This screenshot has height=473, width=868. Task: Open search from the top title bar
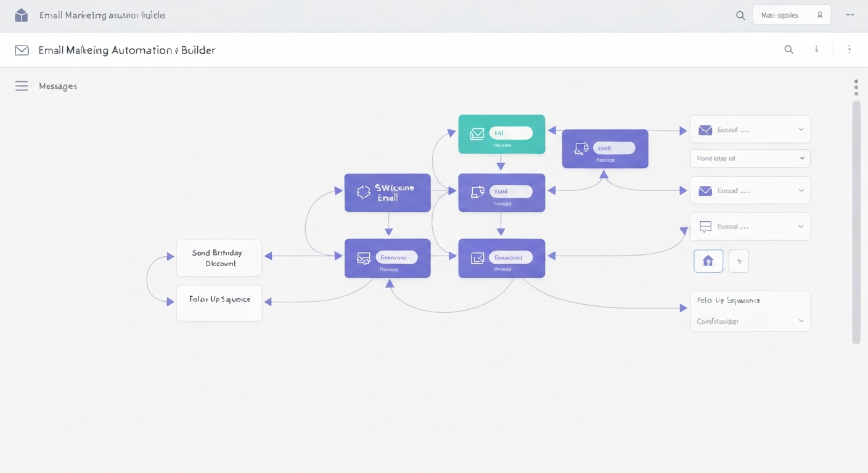point(740,15)
